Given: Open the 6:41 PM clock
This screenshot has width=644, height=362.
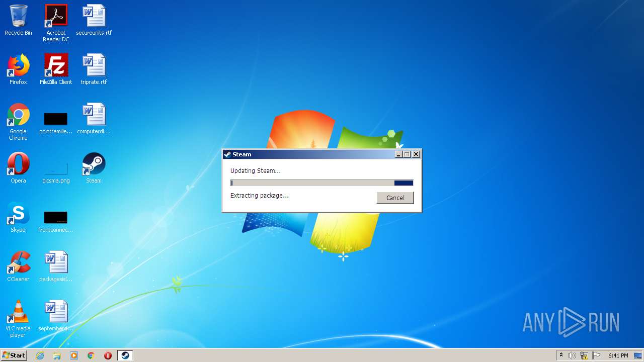Looking at the screenshot, I should (618, 355).
